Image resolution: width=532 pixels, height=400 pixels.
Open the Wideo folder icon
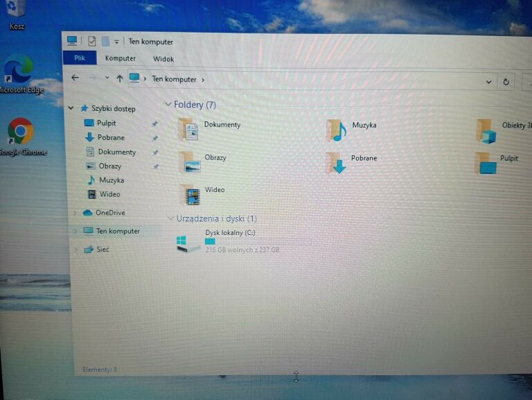pyautogui.click(x=190, y=194)
